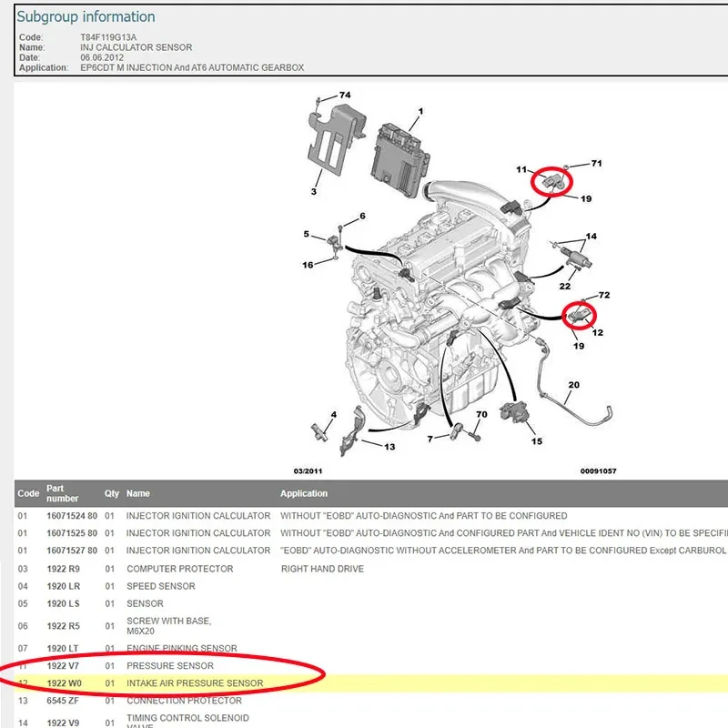Click callout 3 under the computer protector

314,191
